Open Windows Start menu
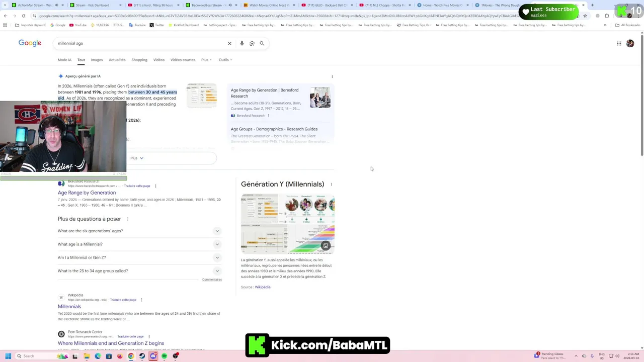 tap(8, 356)
